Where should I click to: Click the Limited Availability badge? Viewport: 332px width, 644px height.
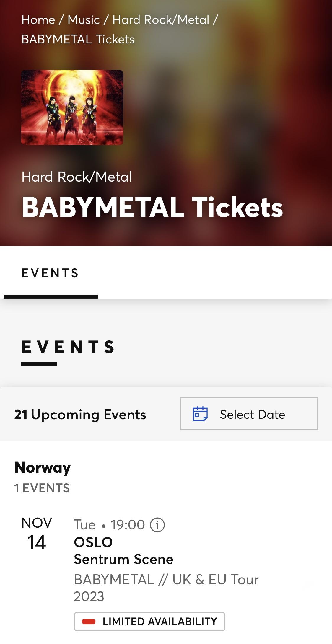(149, 621)
